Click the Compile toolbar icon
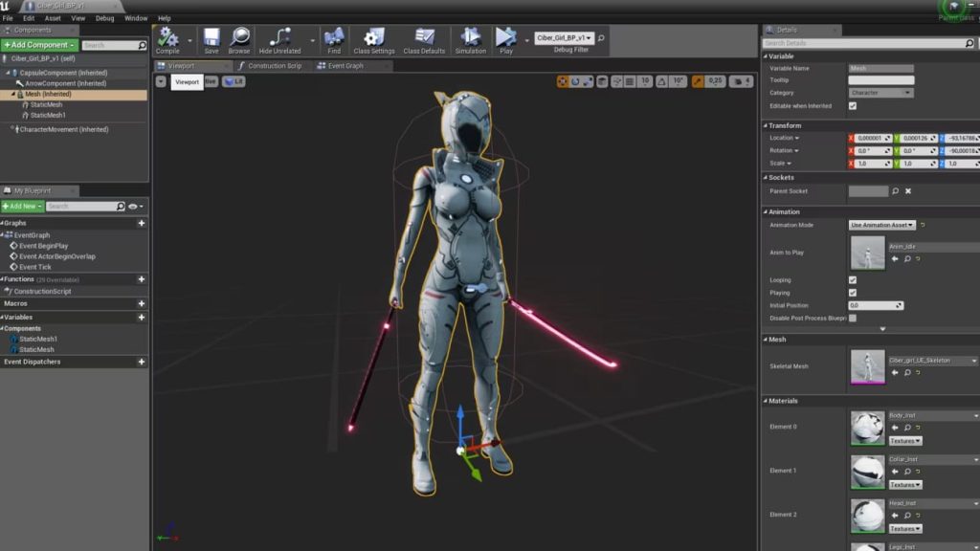This screenshot has width=980, height=551. click(x=167, y=38)
